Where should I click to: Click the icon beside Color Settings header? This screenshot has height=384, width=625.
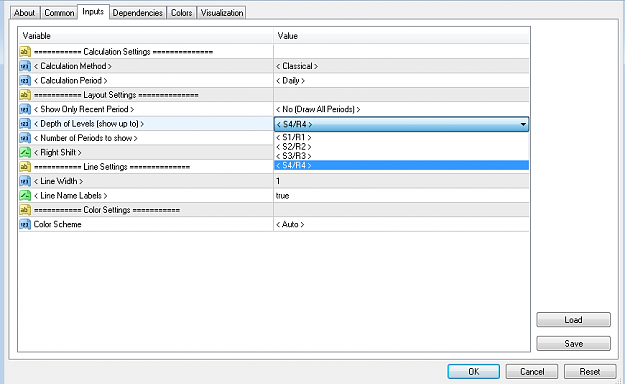(25, 210)
